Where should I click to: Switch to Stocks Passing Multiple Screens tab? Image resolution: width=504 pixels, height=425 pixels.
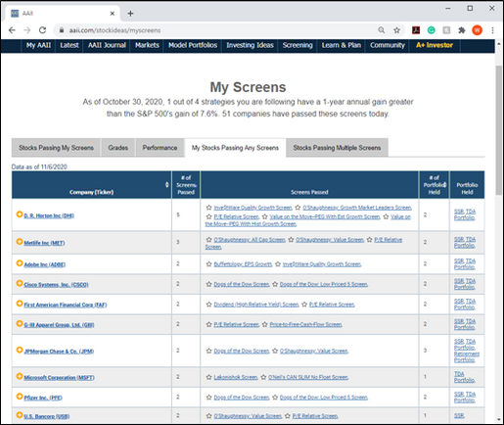pyautogui.click(x=337, y=148)
